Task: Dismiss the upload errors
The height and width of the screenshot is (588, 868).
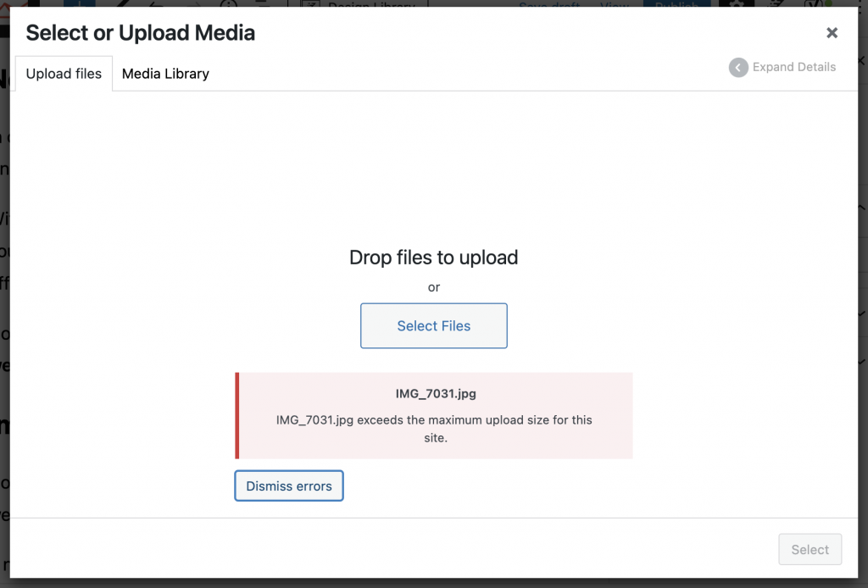Action: pyautogui.click(x=289, y=485)
